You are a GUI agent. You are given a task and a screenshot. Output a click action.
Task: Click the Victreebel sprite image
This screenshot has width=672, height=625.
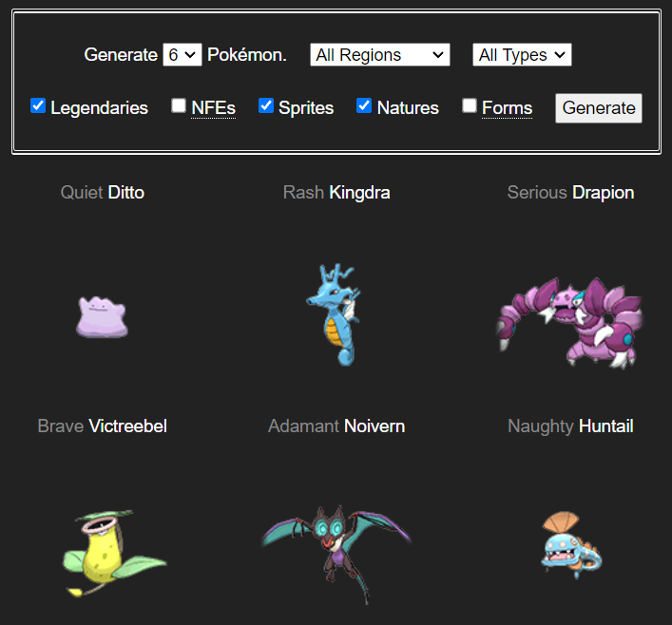(x=115, y=553)
